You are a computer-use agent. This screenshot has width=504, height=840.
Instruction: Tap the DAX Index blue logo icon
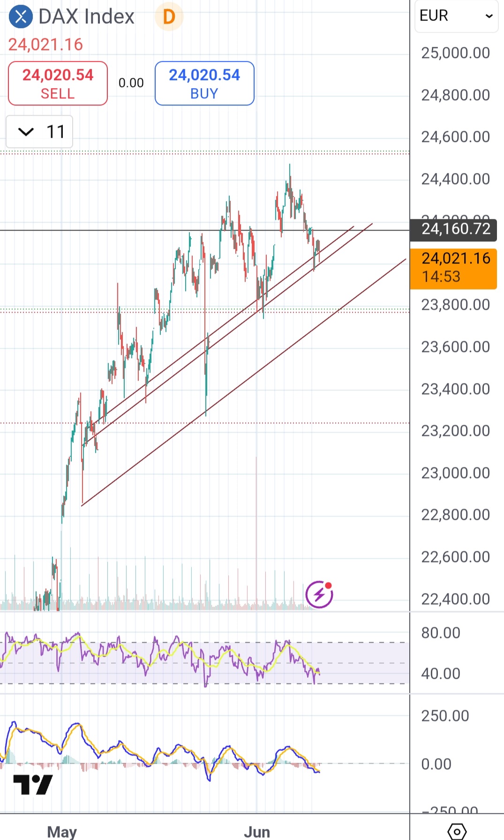point(21,17)
